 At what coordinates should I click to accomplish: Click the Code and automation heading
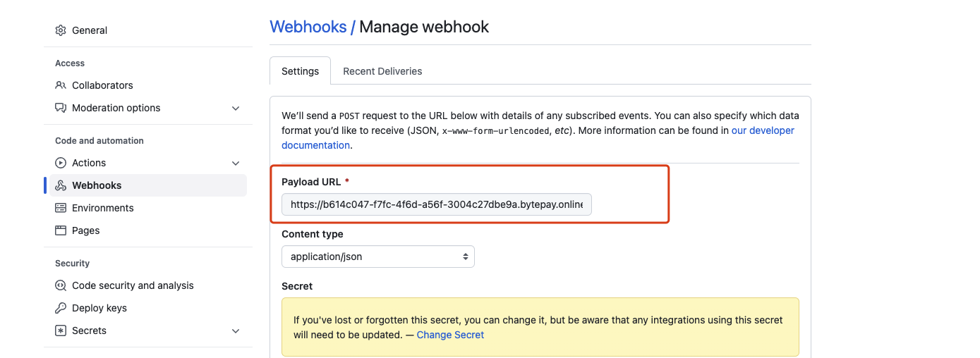click(x=99, y=141)
